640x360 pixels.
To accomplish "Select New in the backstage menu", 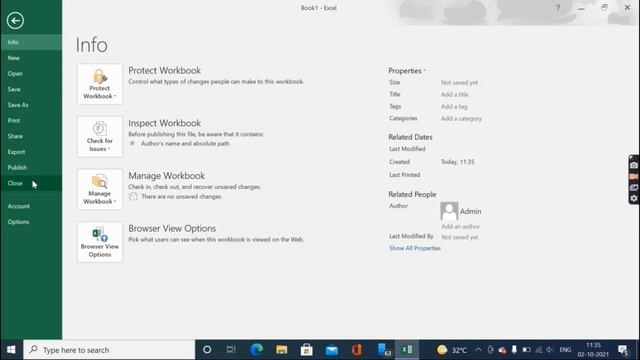I will pos(31,58).
